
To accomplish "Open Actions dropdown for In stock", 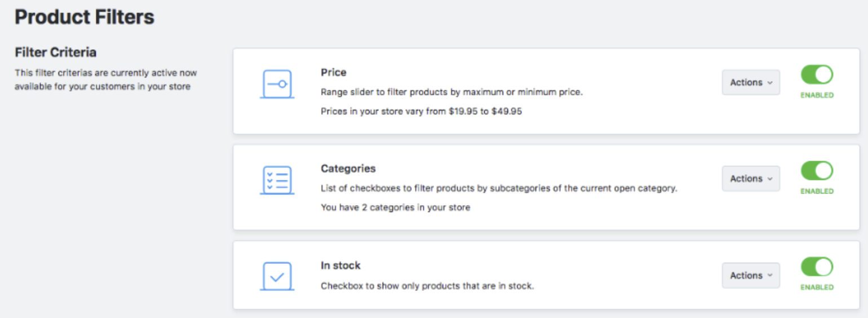I will tap(751, 276).
